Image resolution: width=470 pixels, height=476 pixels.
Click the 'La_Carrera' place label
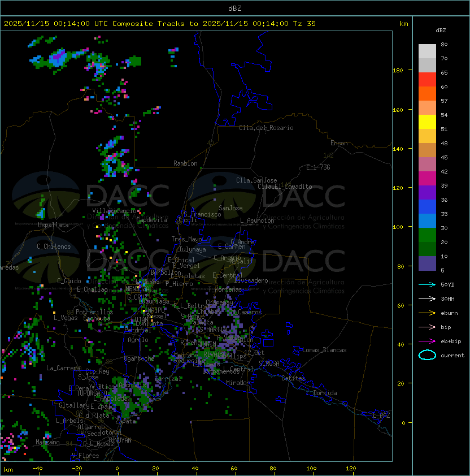[x=63, y=368]
